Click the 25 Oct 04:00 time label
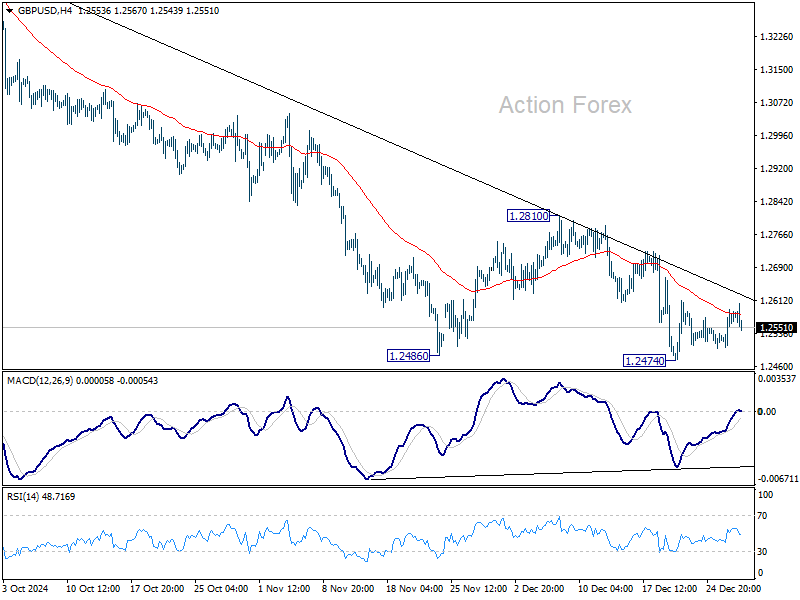 pyautogui.click(x=221, y=588)
